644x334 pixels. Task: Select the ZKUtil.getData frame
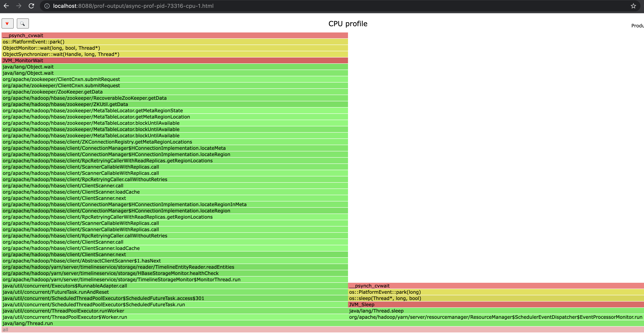175,104
